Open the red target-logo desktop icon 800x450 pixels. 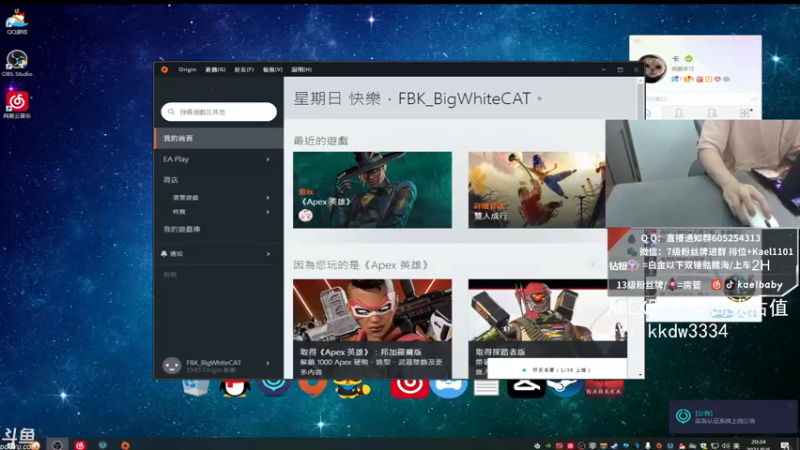pyautogui.click(x=409, y=388)
